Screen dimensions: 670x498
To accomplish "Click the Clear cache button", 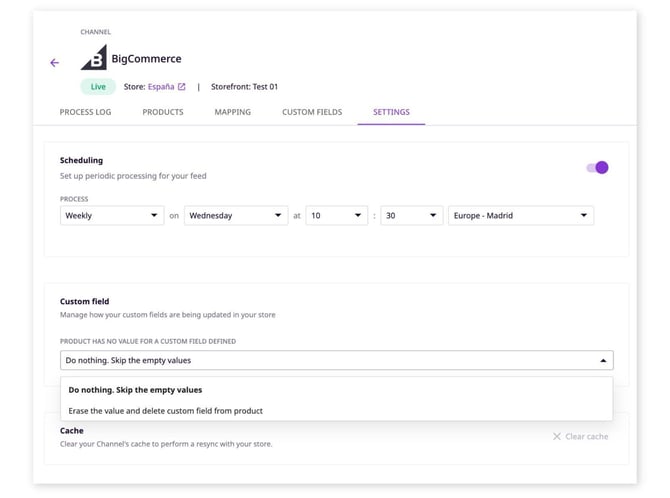I will click(580, 436).
